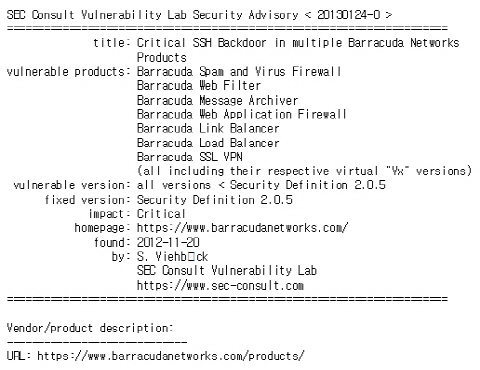The width and height of the screenshot is (480, 370).
Task: Click the Barracuda Link Balancer entry
Action: [x=208, y=128]
